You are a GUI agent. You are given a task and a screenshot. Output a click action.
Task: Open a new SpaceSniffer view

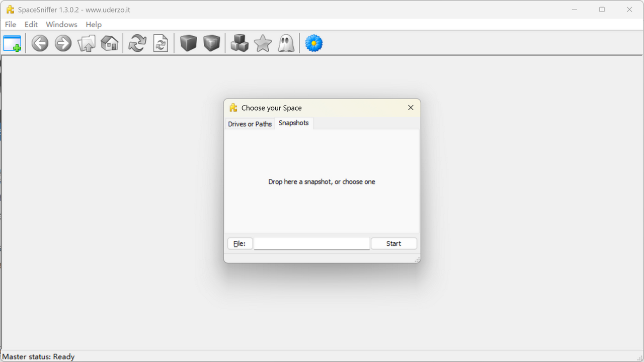pos(12,43)
